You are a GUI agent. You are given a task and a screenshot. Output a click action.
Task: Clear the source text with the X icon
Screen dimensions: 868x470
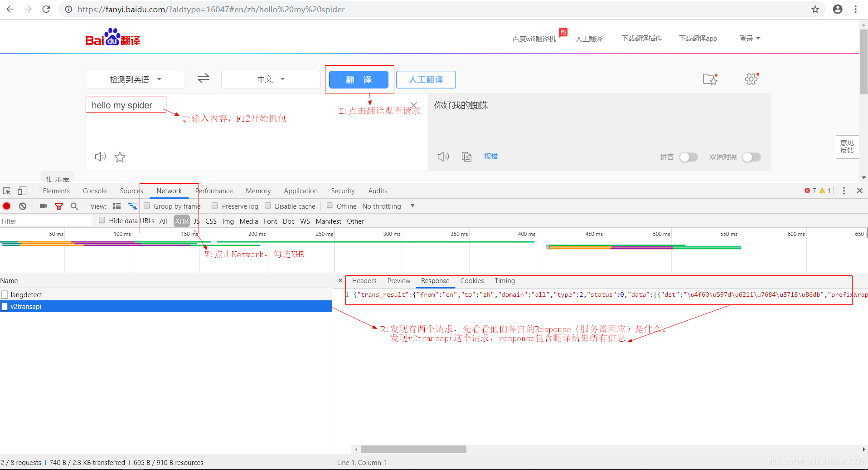[413, 105]
